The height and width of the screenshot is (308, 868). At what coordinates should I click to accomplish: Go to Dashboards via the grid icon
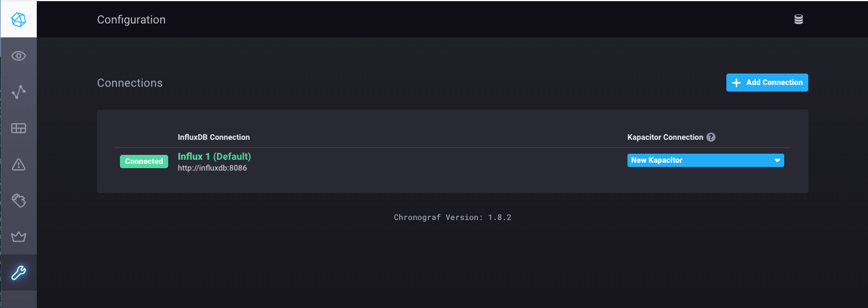point(19,128)
